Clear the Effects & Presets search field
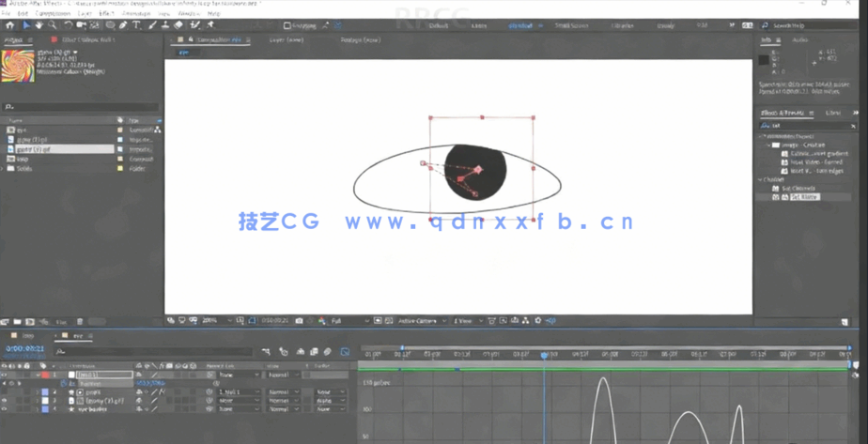This screenshot has height=444, width=868. click(853, 126)
